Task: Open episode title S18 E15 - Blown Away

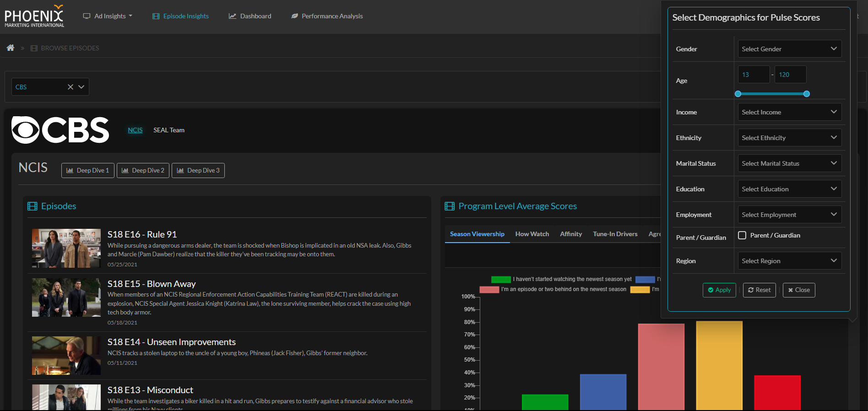Action: pos(152,284)
